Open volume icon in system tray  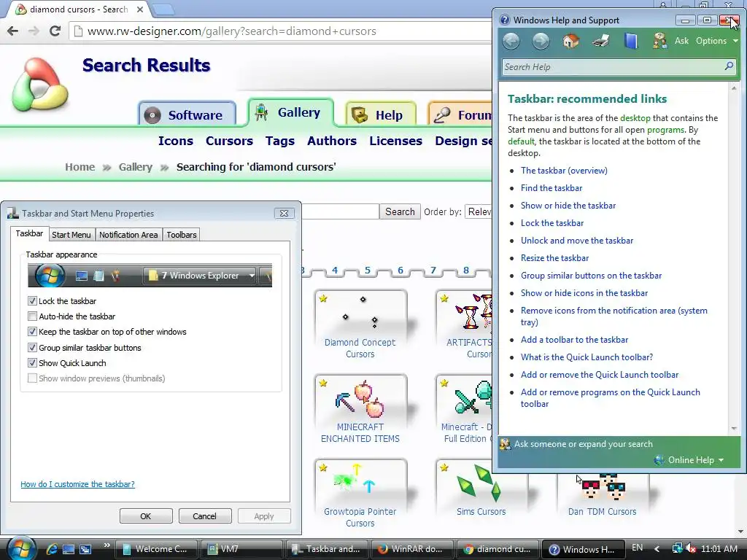[x=690, y=548]
